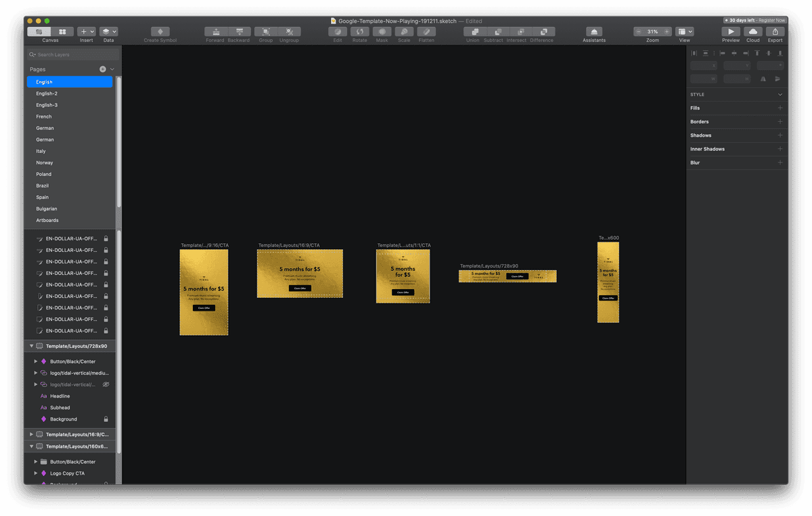Apply the Mask tool icon

click(382, 32)
